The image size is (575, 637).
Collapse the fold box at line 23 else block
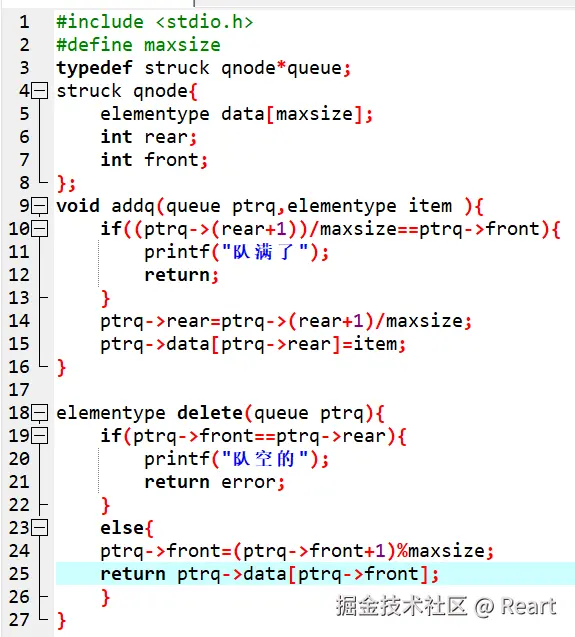(40, 528)
